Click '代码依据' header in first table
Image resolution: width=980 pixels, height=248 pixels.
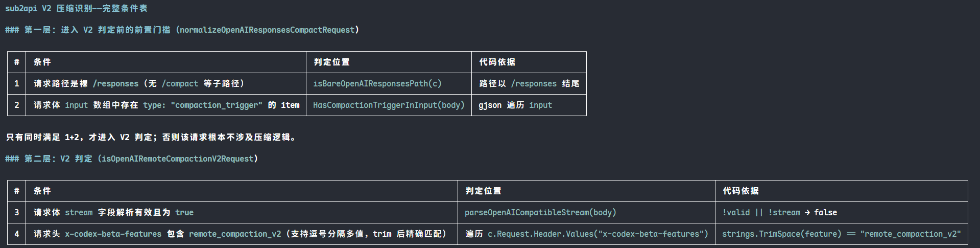coord(497,62)
